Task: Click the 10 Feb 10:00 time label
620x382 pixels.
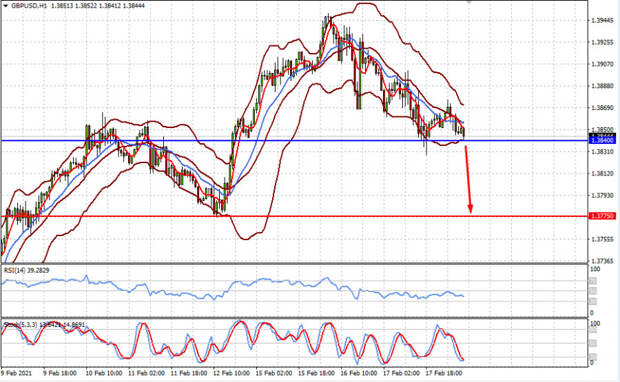Action: pyautogui.click(x=103, y=373)
